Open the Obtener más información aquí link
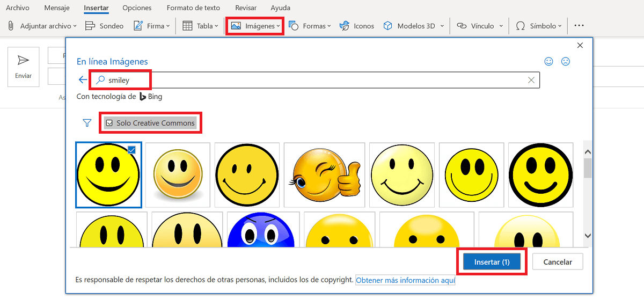Viewport: 644px width, 299px height. pyautogui.click(x=405, y=280)
